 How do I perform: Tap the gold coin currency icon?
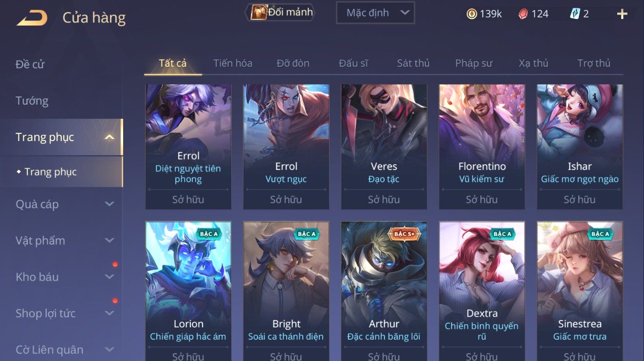tap(471, 14)
